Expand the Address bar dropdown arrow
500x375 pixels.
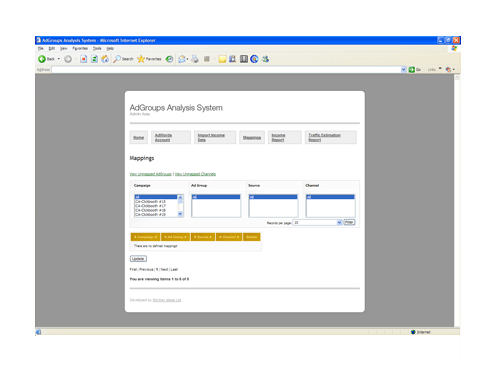pyautogui.click(x=403, y=69)
